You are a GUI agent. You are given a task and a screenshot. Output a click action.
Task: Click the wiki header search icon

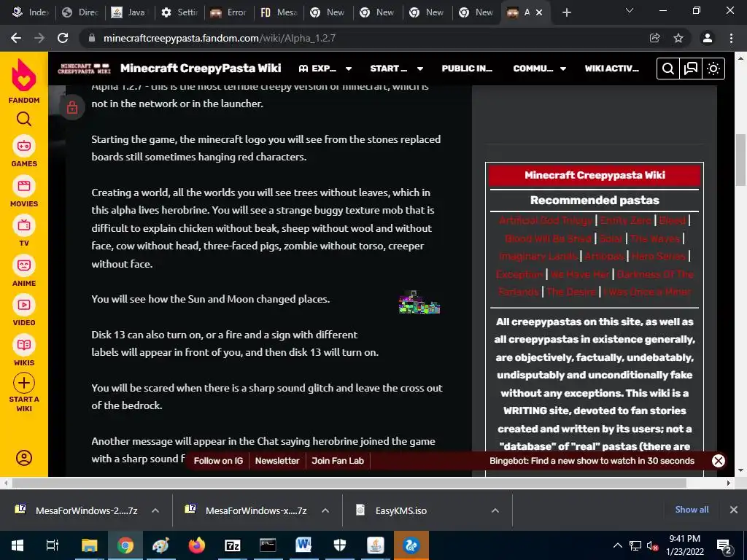pos(668,69)
